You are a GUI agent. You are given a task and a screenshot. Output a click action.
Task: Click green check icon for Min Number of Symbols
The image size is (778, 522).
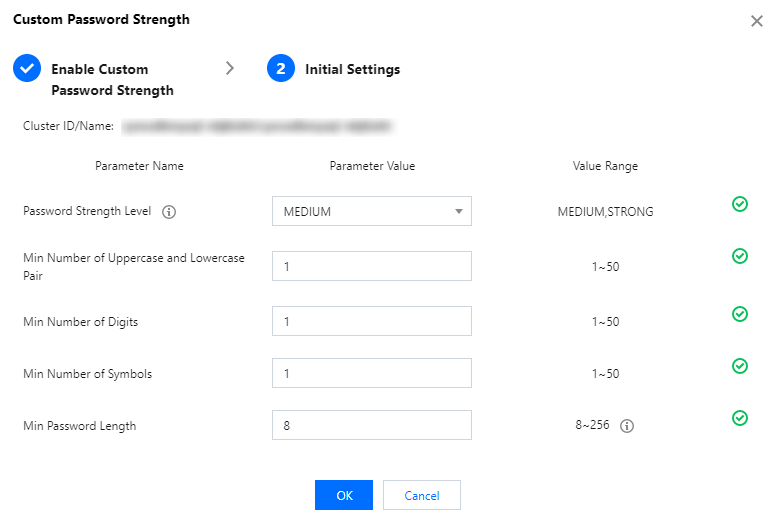tap(740, 366)
